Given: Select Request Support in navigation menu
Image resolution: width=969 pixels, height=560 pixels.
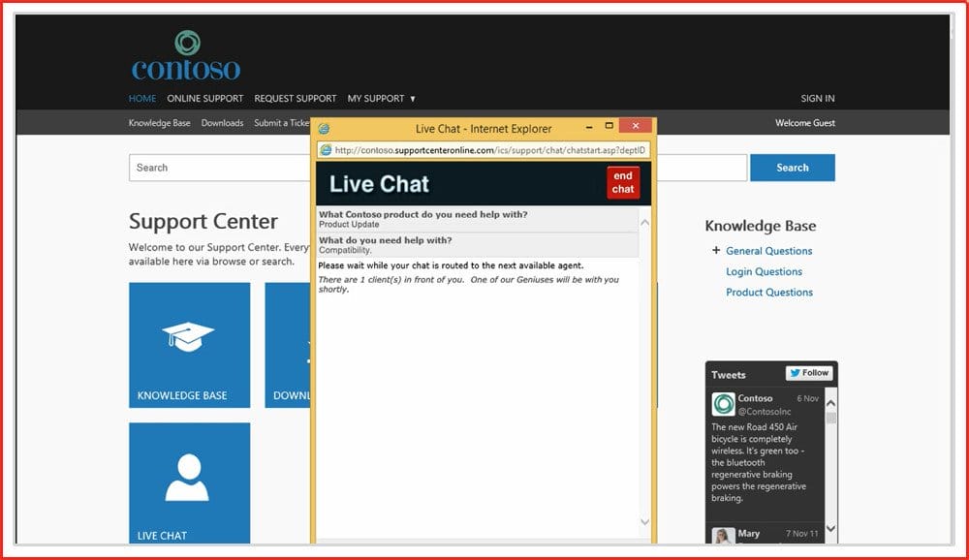Looking at the screenshot, I should (x=295, y=99).
